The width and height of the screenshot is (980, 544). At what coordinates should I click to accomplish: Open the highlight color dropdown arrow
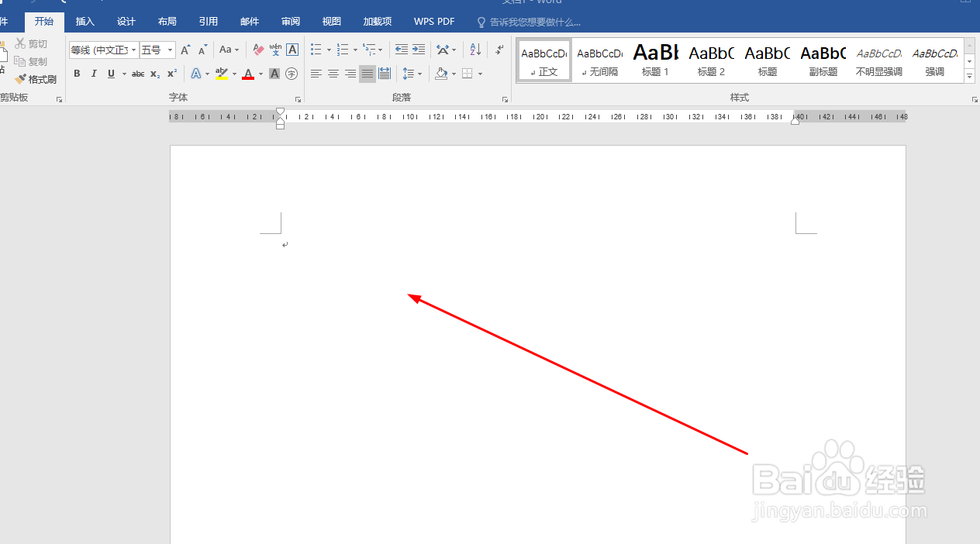234,74
